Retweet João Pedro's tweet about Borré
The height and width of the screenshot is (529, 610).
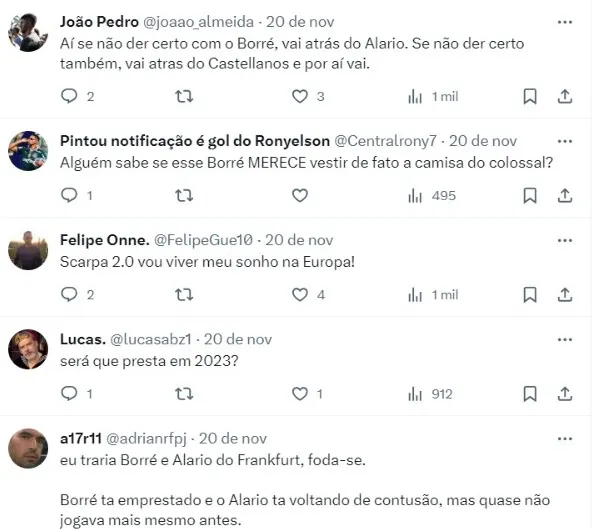coord(184,97)
